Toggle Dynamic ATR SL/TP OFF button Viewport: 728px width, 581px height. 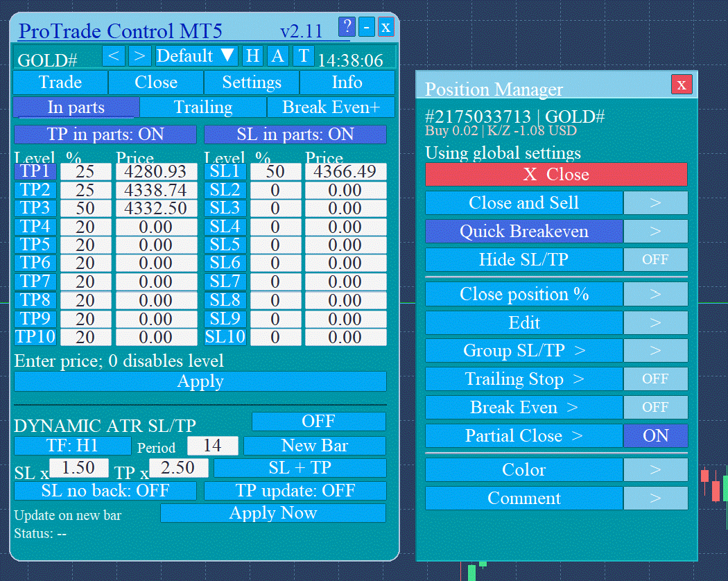click(318, 422)
